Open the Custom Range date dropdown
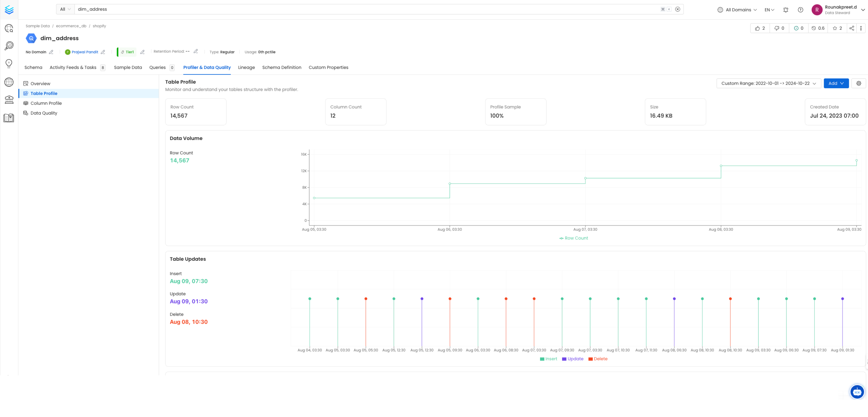The width and height of the screenshot is (868, 417). pyautogui.click(x=769, y=83)
